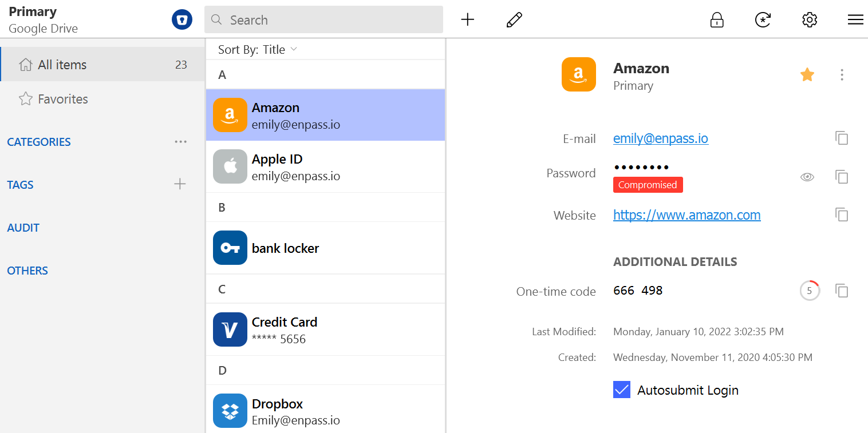This screenshot has width=868, height=433.
Task: Select the Credit Card entry icon
Action: pos(230,329)
